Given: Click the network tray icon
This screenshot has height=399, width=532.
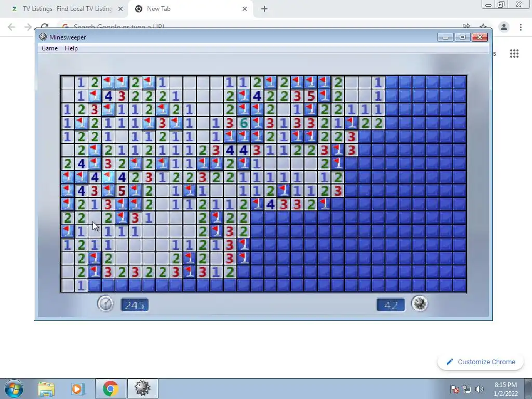Looking at the screenshot, I should tap(467, 389).
